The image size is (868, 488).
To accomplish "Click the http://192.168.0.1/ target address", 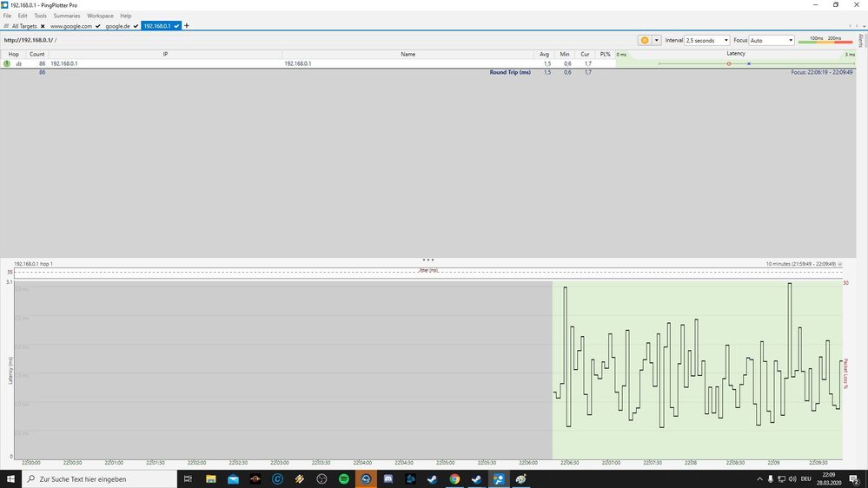I will pyautogui.click(x=28, y=40).
